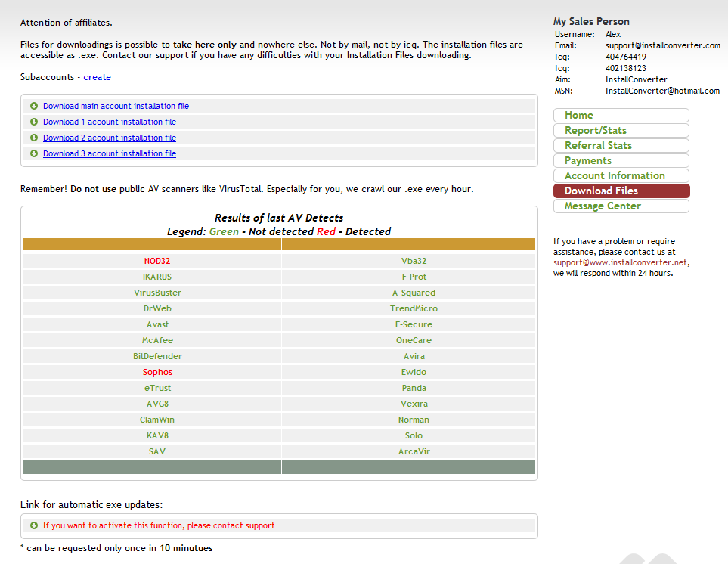Click the My Sales Person heading
The width and height of the screenshot is (728, 564).
pyautogui.click(x=591, y=21)
